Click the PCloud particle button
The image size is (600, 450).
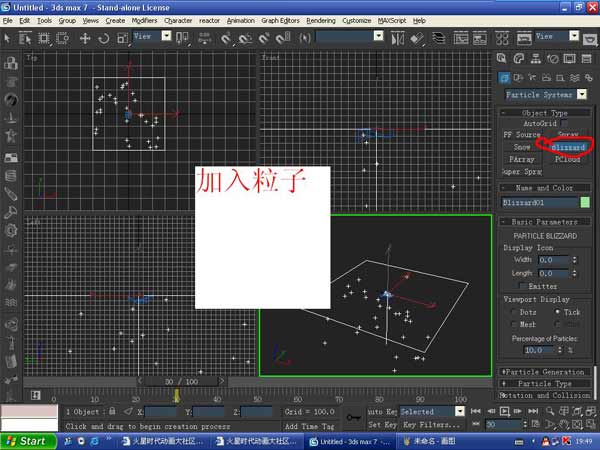click(567, 159)
